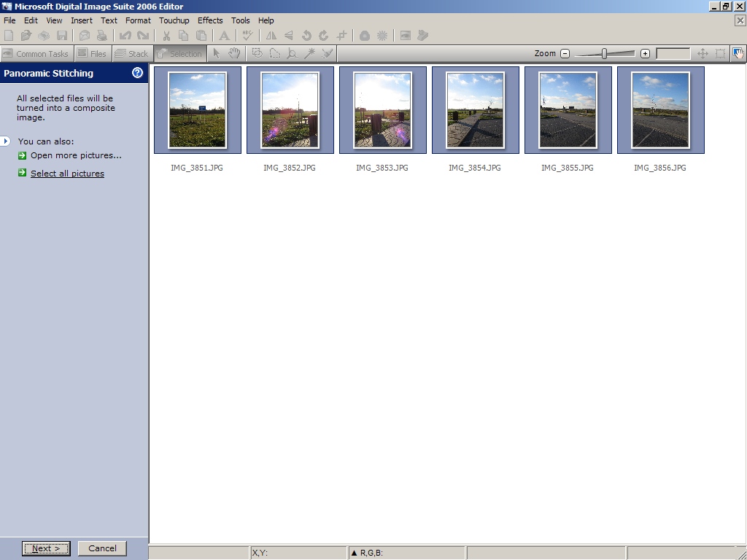Expand the 'You can also' section arrow

[x=6, y=141]
